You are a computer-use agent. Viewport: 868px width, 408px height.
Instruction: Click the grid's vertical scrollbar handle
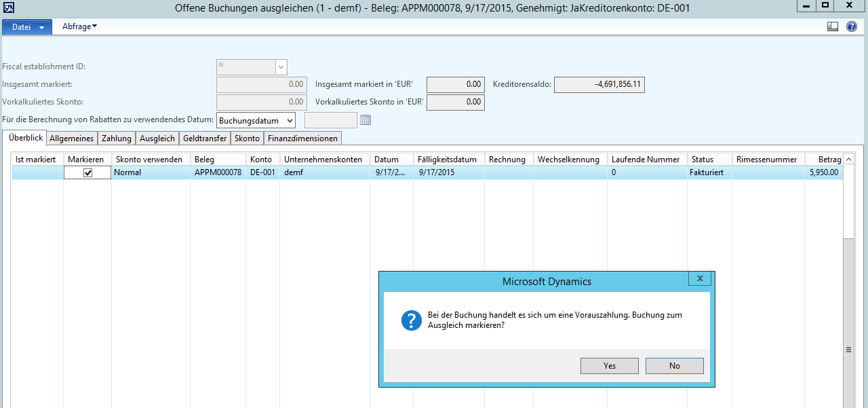point(848,350)
